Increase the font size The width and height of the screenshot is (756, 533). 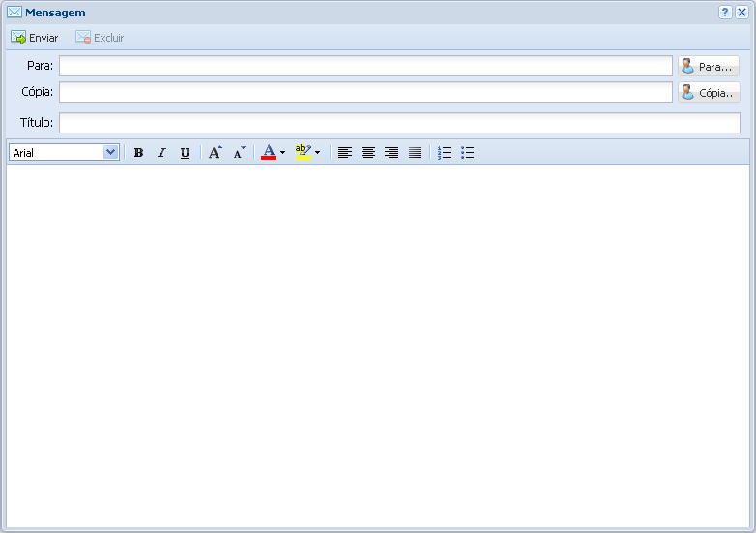coord(215,153)
